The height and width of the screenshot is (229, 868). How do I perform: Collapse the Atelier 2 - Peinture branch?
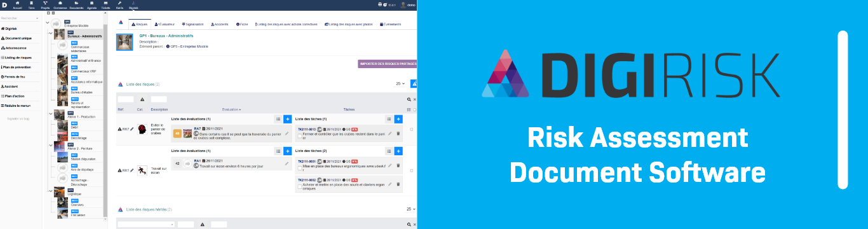51,146
